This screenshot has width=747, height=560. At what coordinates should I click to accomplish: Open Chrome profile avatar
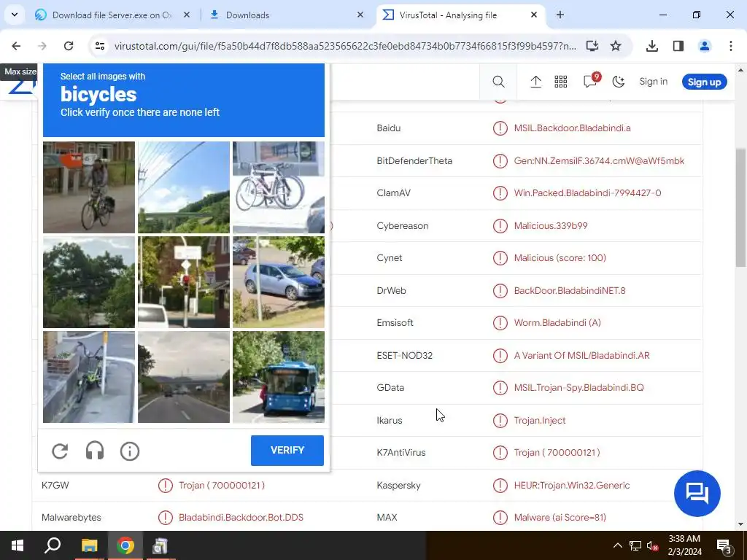pos(705,46)
